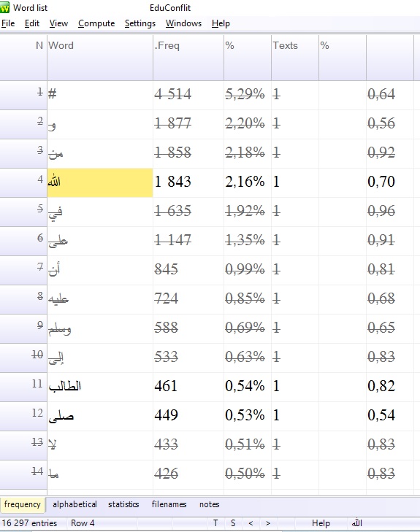Select row number 11 header
Image resolution: width=420 pixels, height=532 pixels.
point(23,387)
